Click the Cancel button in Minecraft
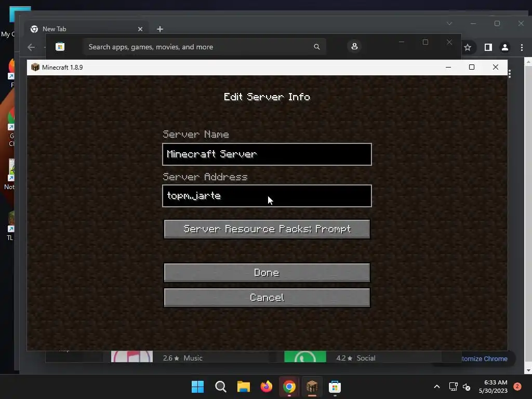 tap(267, 298)
